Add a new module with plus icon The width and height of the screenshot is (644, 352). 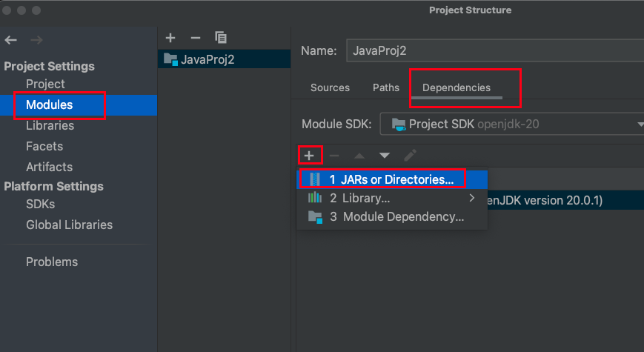tap(170, 38)
